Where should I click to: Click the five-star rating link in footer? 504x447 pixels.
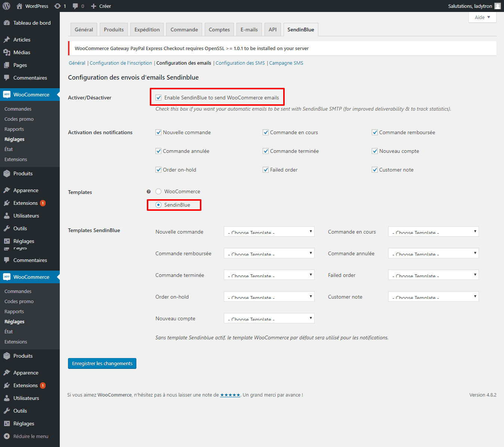click(230, 395)
